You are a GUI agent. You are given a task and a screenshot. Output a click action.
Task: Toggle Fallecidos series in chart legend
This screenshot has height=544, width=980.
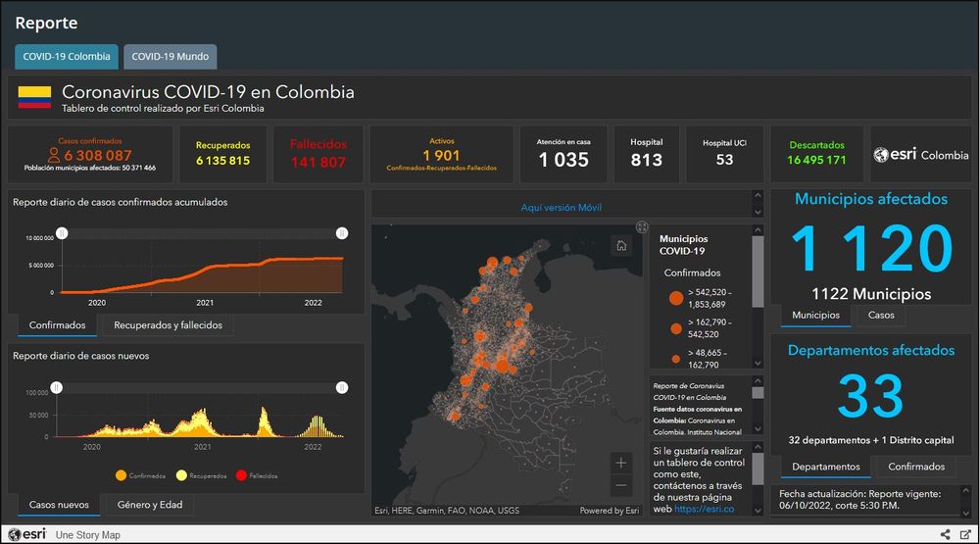point(257,475)
